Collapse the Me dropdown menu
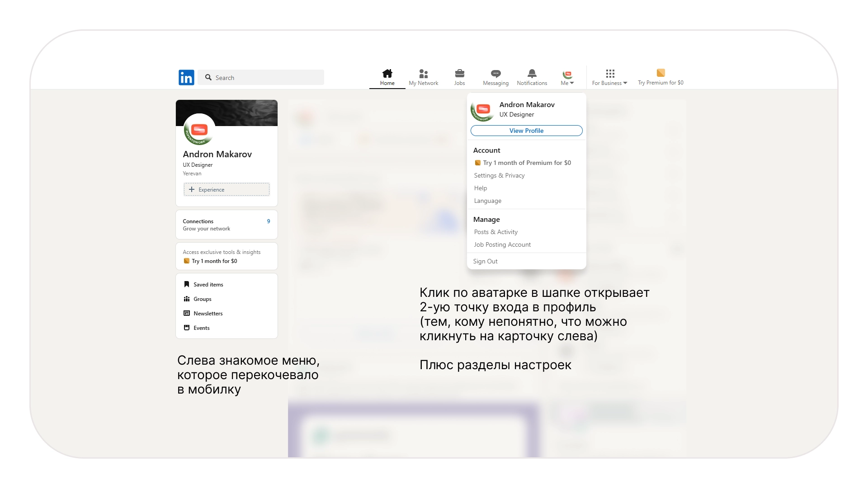The height and width of the screenshot is (488, 868). (567, 77)
